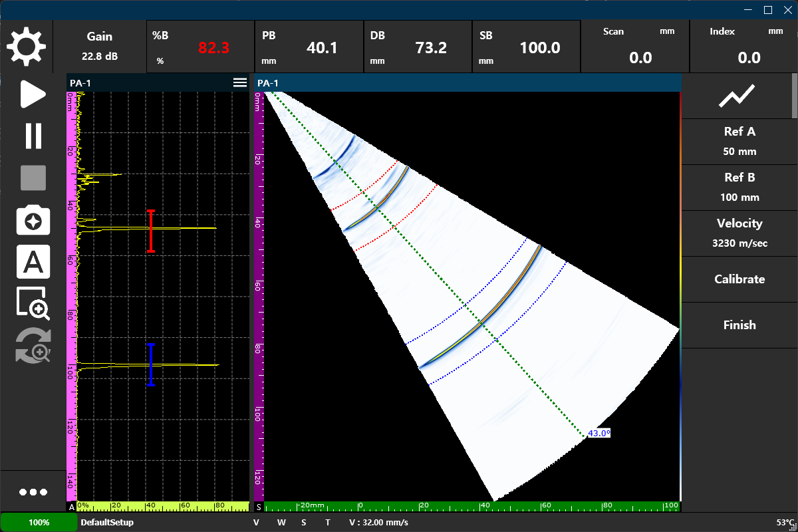798x532 pixels.
Task: Click the Scan position reading
Action: click(x=635, y=47)
